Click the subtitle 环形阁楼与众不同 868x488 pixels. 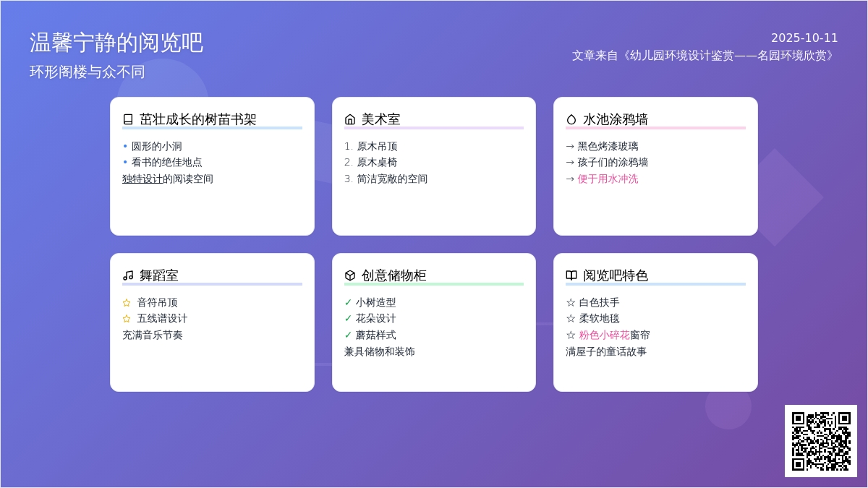pyautogui.click(x=88, y=72)
